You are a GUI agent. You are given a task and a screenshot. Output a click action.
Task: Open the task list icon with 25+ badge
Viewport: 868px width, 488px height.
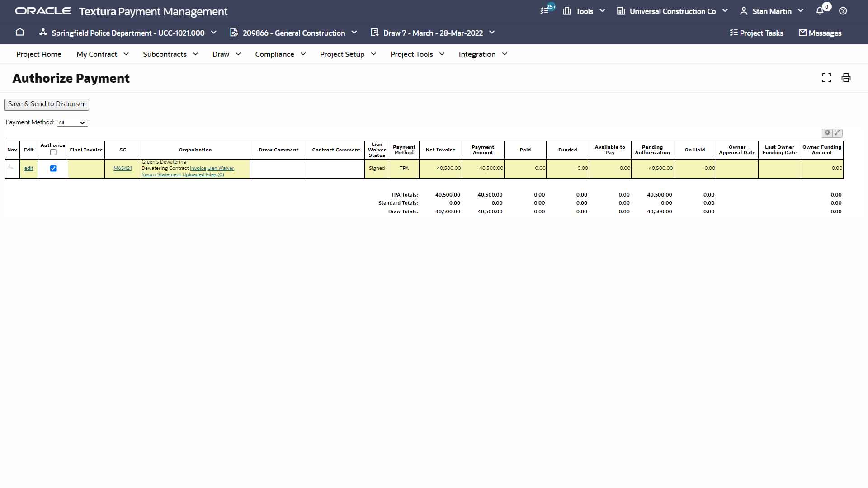click(545, 11)
